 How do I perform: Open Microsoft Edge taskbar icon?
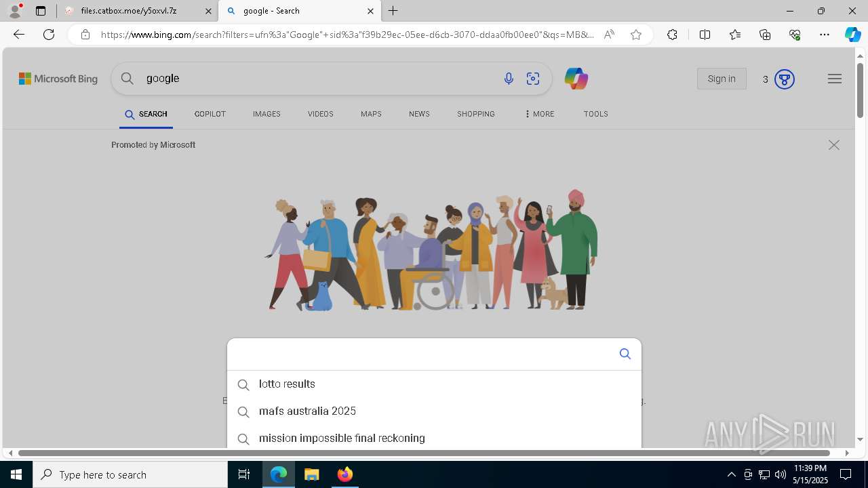(279, 474)
